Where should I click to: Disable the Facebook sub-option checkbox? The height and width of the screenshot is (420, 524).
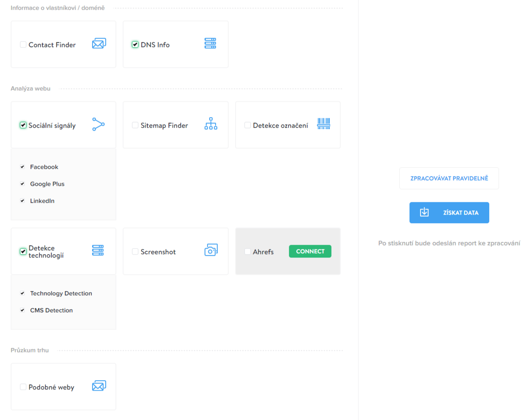click(22, 167)
